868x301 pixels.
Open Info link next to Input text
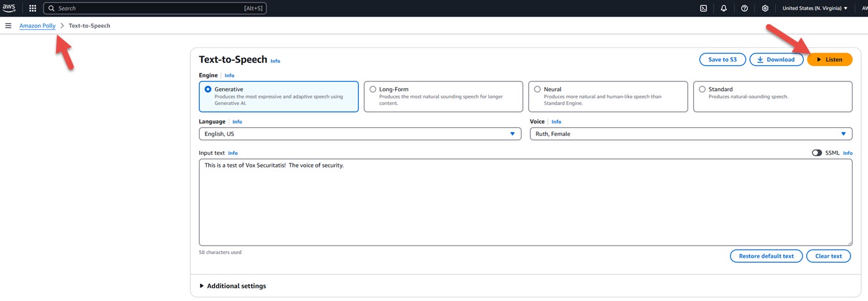pos(233,153)
